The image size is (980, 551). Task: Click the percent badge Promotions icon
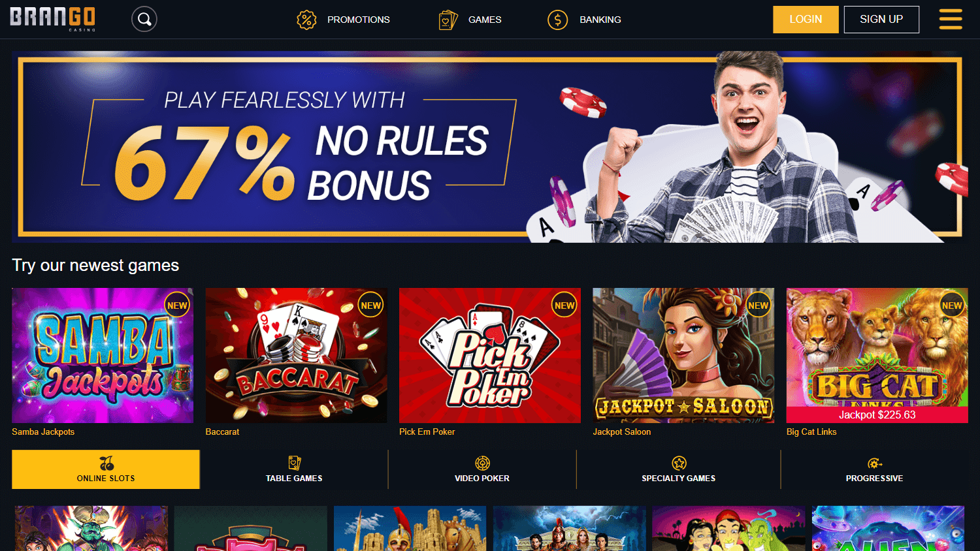(306, 20)
